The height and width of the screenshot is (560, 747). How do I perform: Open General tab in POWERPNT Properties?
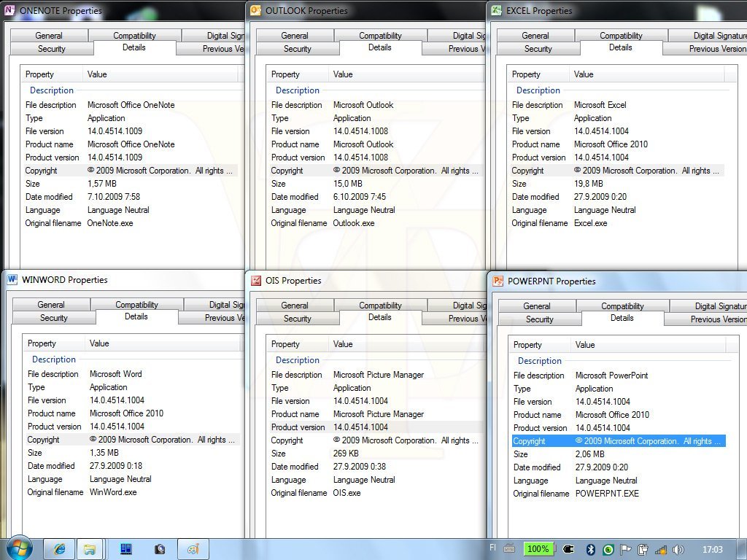pos(536,306)
